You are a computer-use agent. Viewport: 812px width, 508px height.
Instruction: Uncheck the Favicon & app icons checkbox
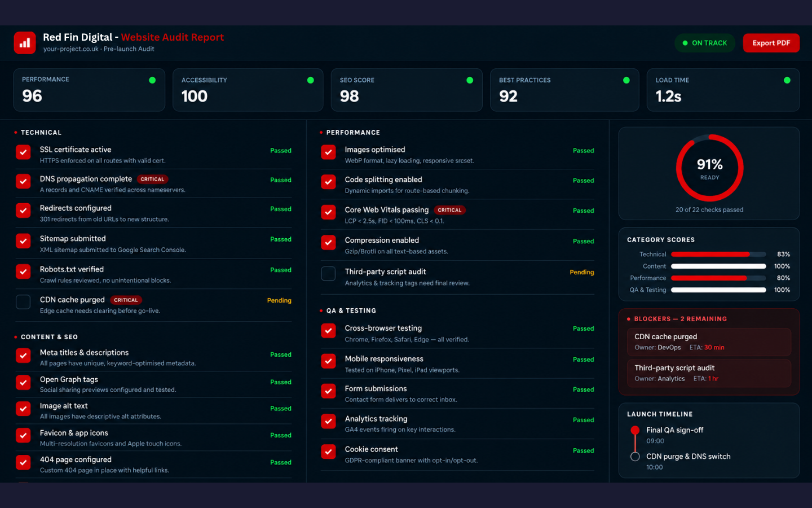[23, 436]
